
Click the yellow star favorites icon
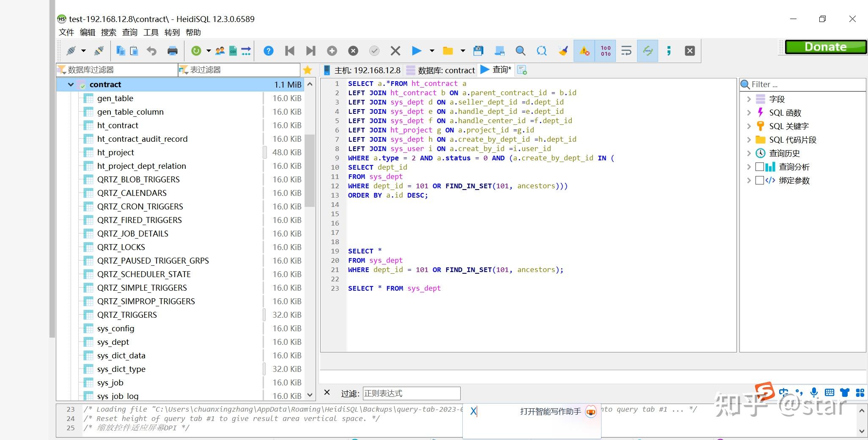[x=308, y=70]
